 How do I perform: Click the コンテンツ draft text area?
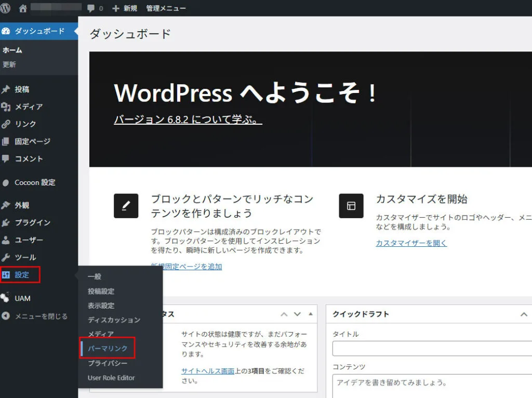click(x=431, y=384)
